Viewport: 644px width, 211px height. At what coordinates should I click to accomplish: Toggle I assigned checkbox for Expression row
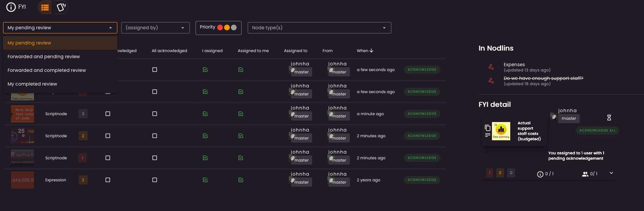[x=205, y=180]
